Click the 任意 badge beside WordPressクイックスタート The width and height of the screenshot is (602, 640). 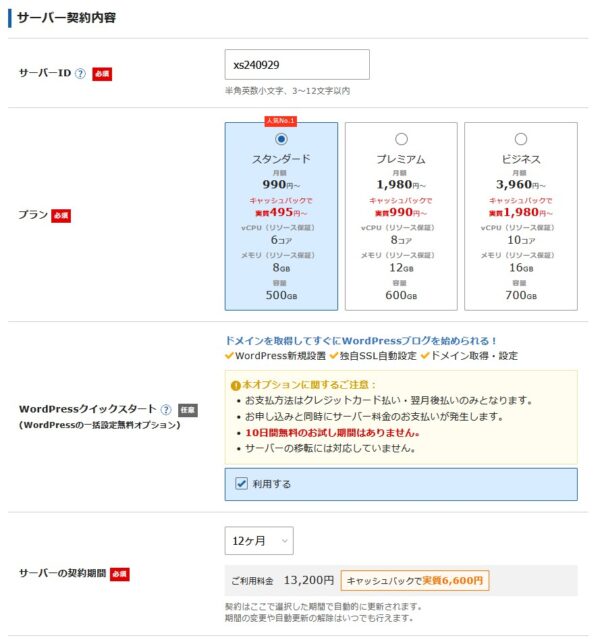pyautogui.click(x=188, y=410)
